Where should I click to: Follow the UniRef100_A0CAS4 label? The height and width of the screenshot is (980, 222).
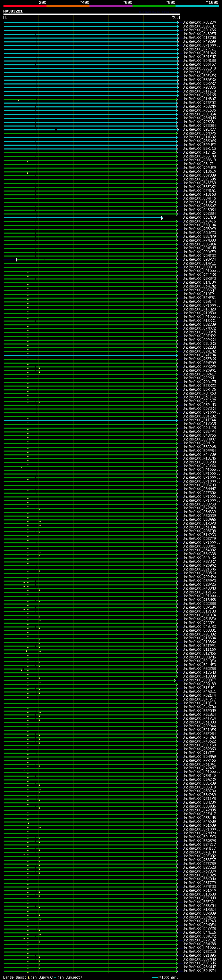(199, 114)
